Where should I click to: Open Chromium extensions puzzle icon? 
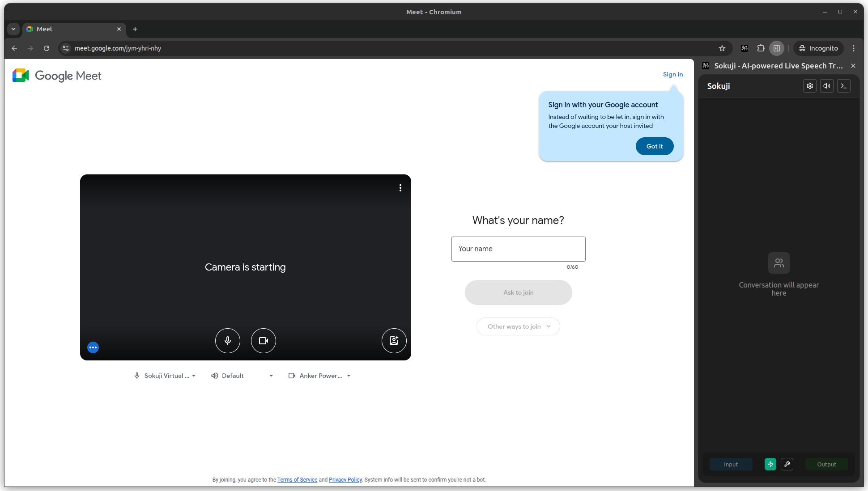coord(761,48)
